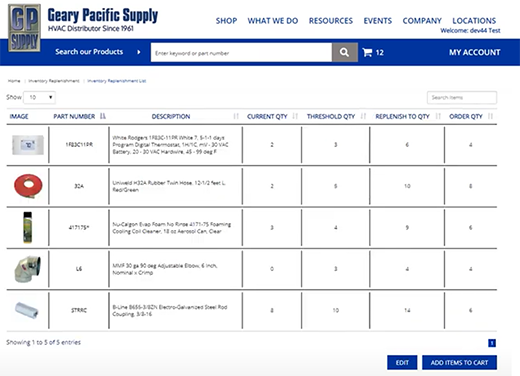Sort by Order Qty column arrows
This screenshot has width=520, height=376.
(x=490, y=116)
